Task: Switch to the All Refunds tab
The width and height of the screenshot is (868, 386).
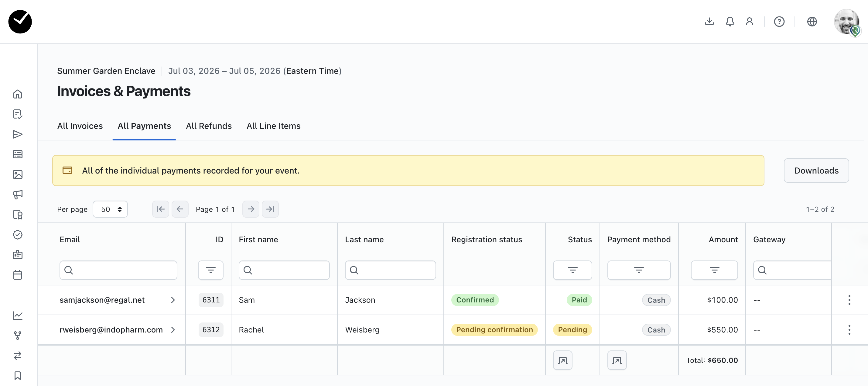Action: tap(209, 126)
